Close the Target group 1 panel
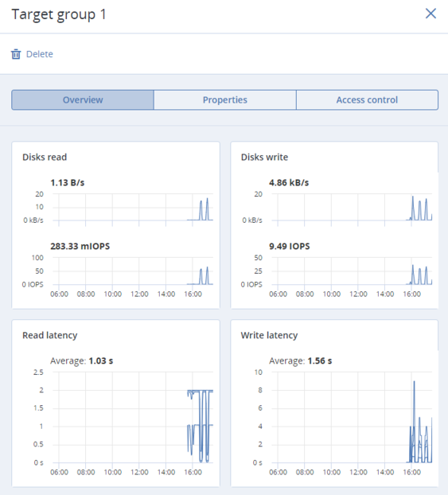Viewport: 448px width, 495px height. (430, 14)
